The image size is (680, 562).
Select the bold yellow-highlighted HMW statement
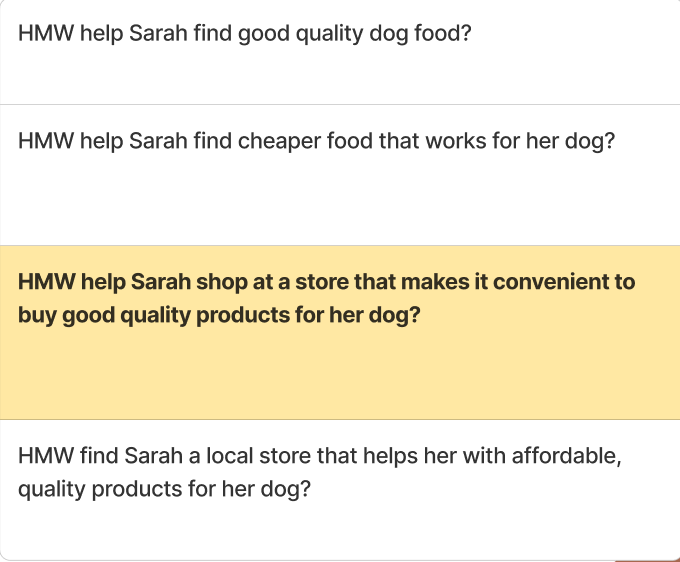340,333
